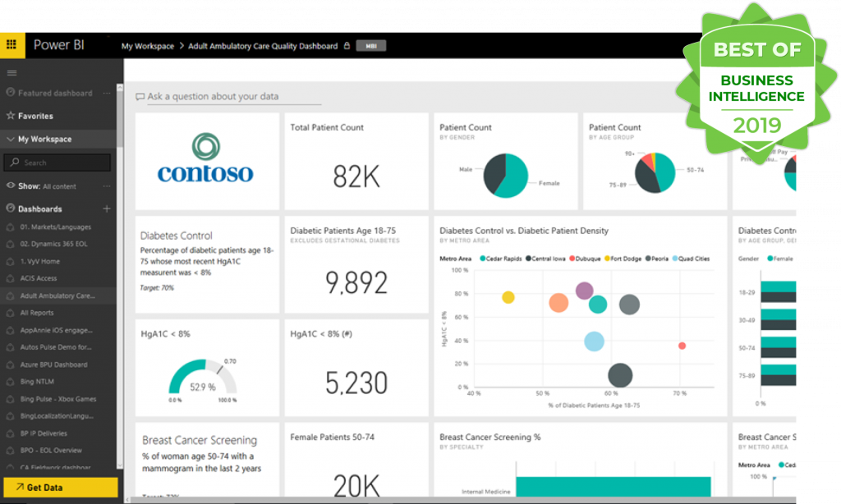Open the HgA1C < 8% (#) 5,230 tile
841x504 pixels.
pos(356,368)
